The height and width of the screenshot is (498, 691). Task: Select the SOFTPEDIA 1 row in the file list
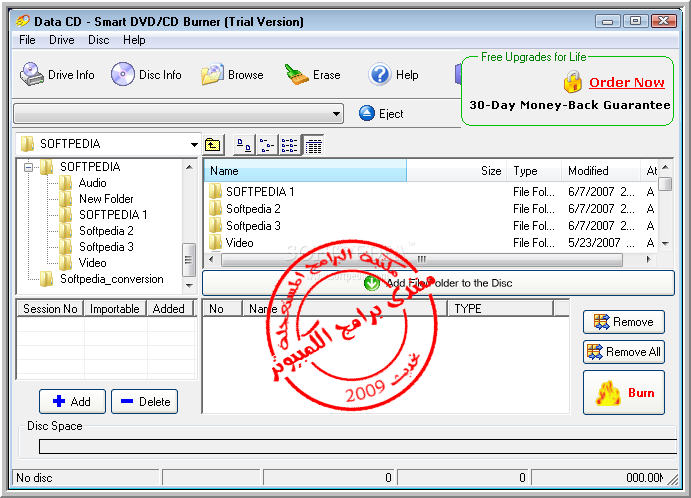click(431, 192)
